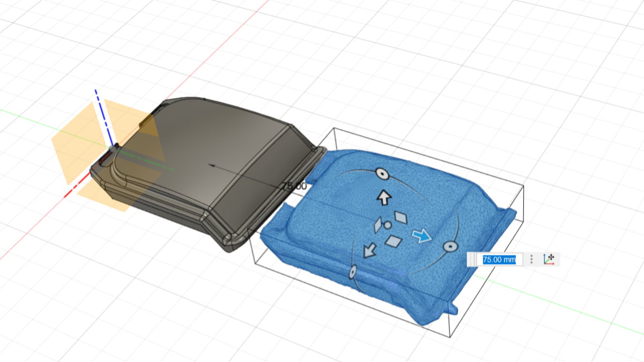
Task: Click the center free-move point of the manipulator
Action: [x=387, y=225]
